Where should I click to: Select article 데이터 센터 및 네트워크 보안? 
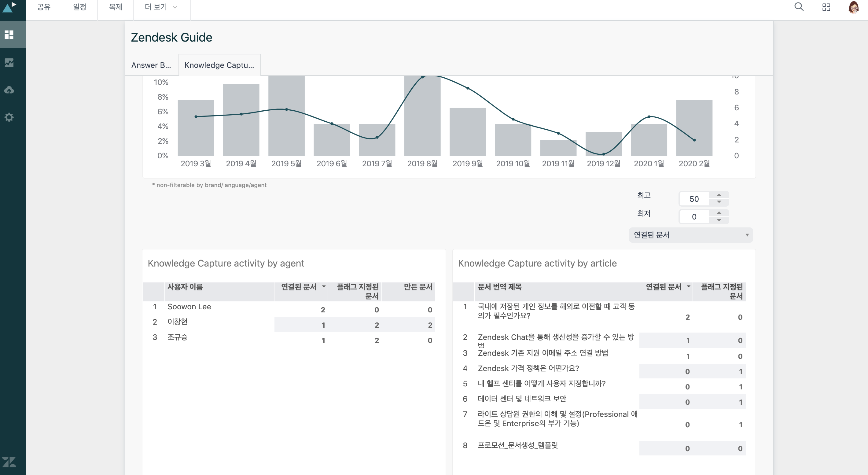(x=522, y=399)
